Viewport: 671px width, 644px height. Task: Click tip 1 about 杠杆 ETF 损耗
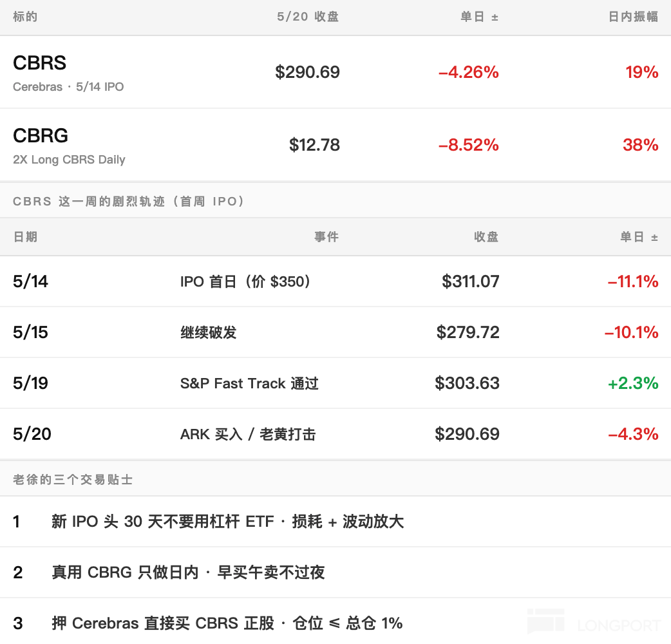click(228, 522)
